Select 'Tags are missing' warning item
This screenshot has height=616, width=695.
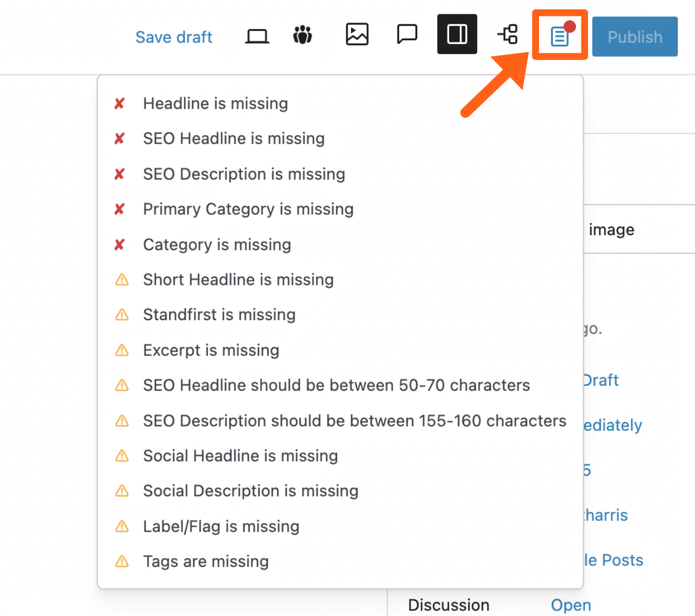coord(206,561)
